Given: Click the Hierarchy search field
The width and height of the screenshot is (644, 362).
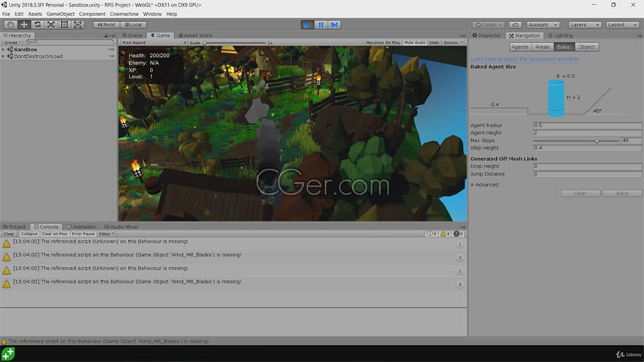Looking at the screenshot, I should pos(69,42).
